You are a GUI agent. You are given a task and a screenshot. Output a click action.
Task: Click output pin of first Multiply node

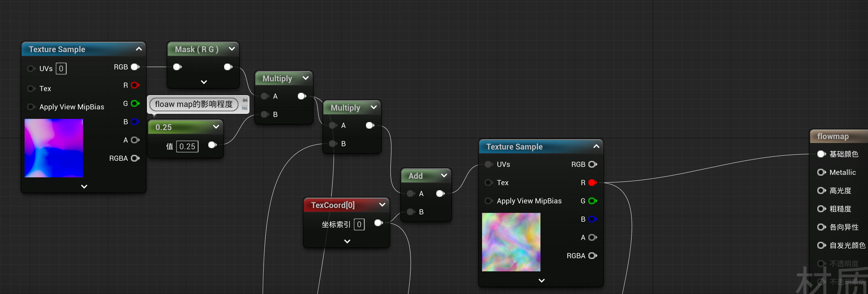(x=302, y=96)
